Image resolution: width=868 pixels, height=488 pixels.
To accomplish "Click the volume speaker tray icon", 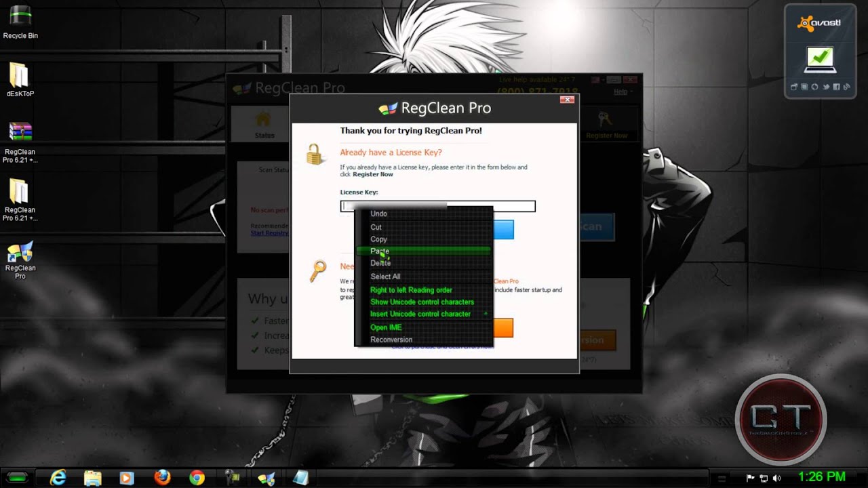I will coord(777,478).
